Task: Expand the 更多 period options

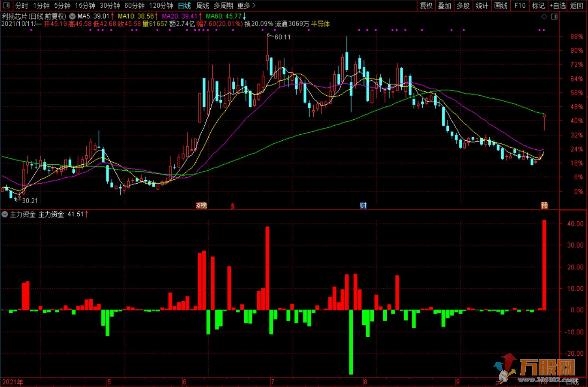Action: [246, 6]
